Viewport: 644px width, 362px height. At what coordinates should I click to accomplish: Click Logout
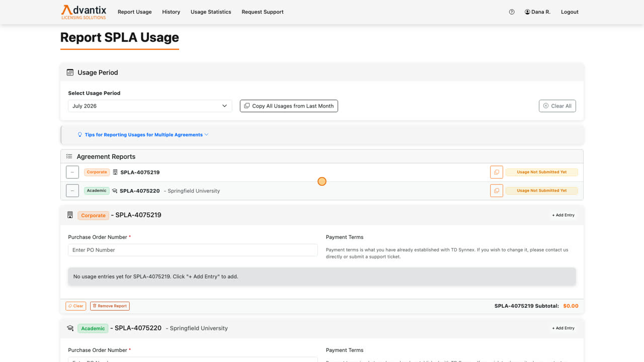(570, 12)
